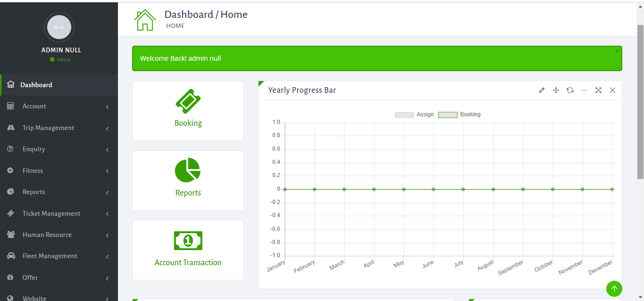Dismiss the Welcome Back alert
644x301 pixels.
617,51
